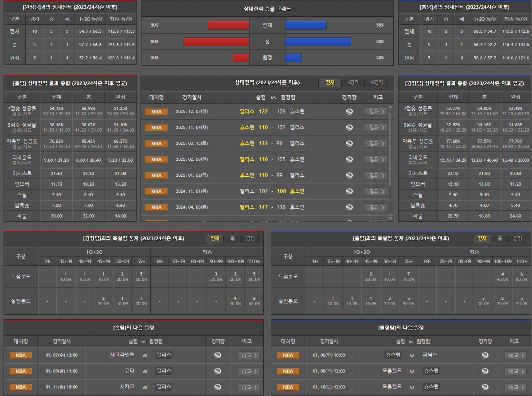
Task: Switch home-team scoring stats to 홈 filter
Action: pos(500,239)
